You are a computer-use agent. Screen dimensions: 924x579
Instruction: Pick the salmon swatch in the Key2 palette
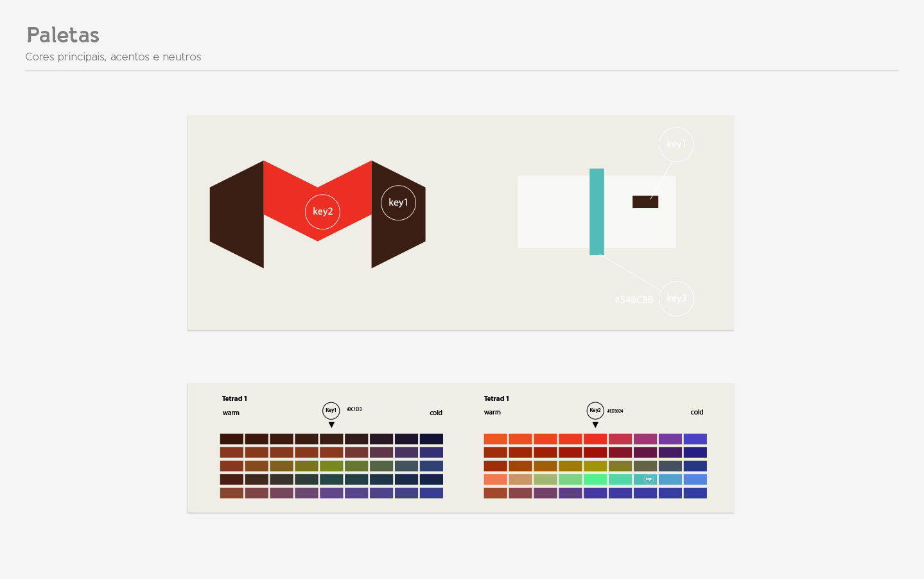(x=495, y=479)
